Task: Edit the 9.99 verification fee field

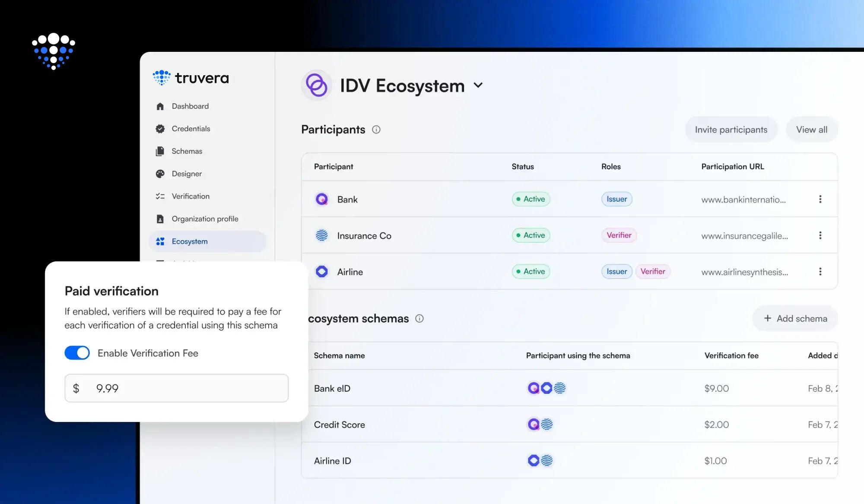Action: click(176, 388)
